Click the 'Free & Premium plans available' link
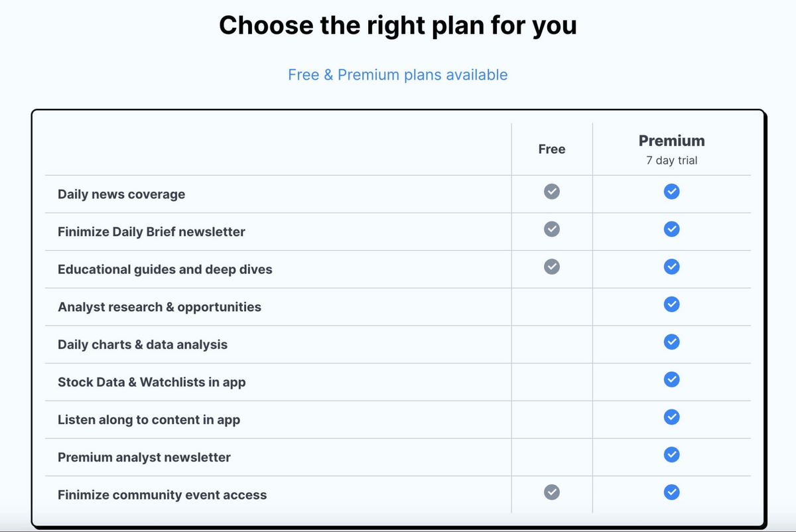 (398, 75)
